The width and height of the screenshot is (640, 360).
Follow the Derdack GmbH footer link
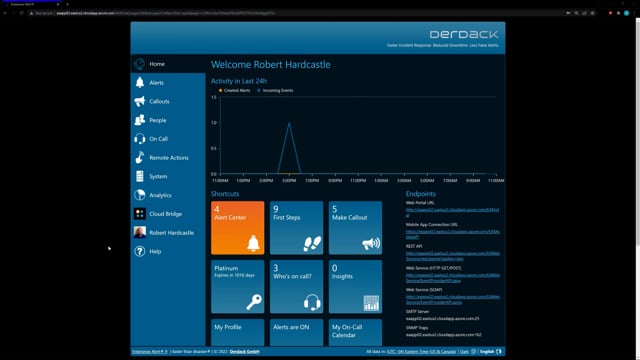244,351
